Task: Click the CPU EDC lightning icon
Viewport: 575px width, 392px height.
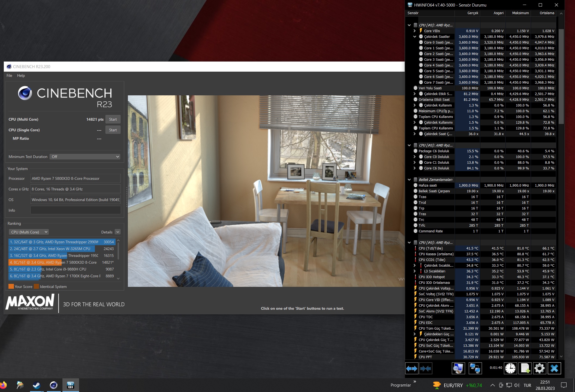Action: tap(415, 323)
